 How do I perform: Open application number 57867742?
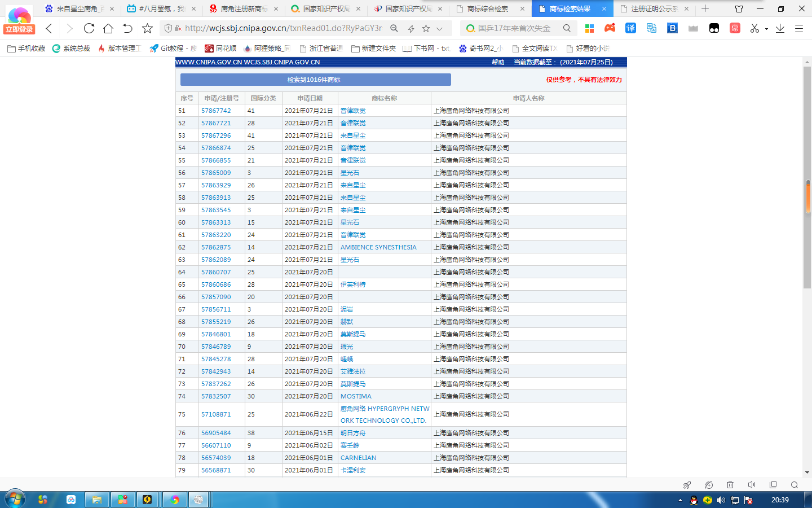pos(216,111)
